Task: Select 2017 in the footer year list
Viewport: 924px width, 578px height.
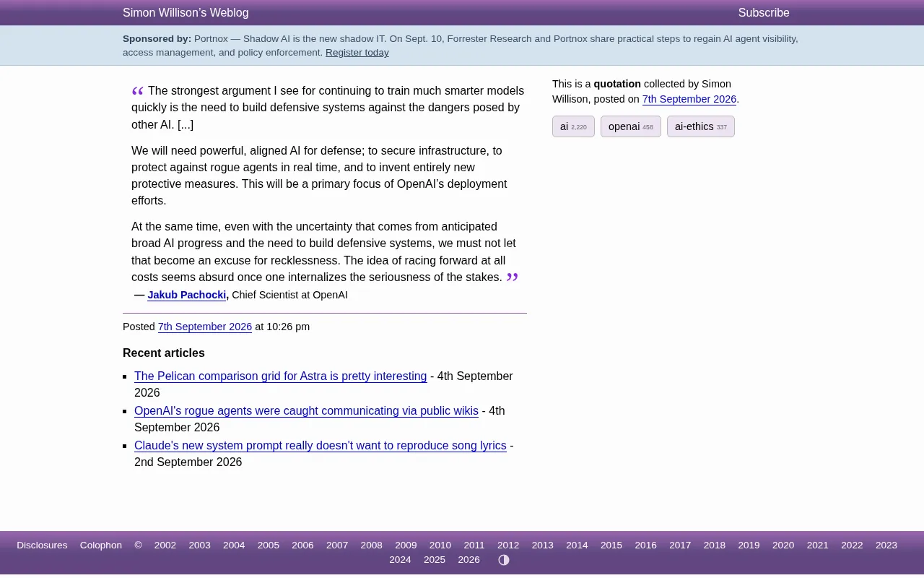Action: (x=680, y=545)
